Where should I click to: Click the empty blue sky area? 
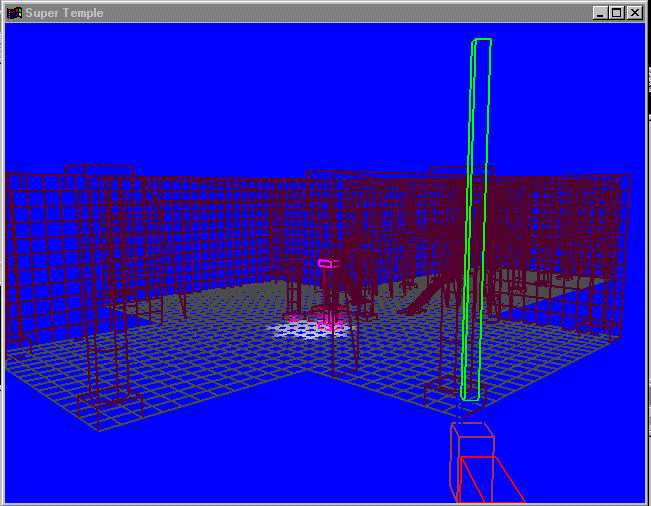tap(250, 90)
